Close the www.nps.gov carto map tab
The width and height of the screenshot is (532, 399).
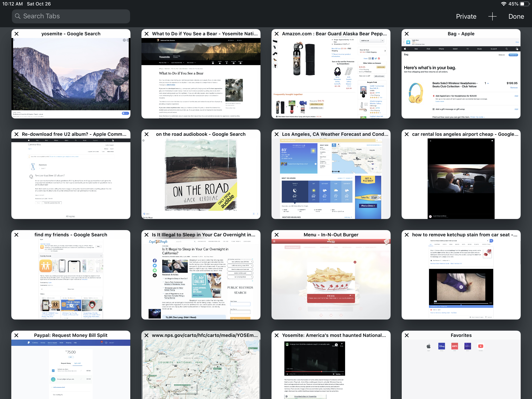(146, 335)
